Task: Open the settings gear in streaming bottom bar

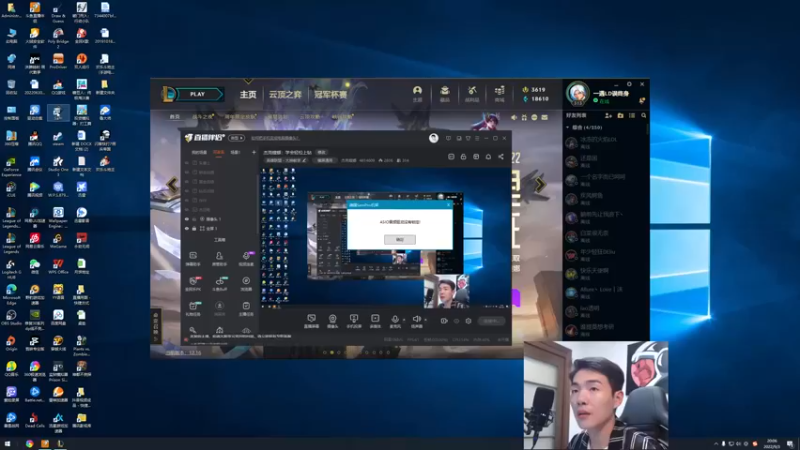Action: (x=468, y=321)
